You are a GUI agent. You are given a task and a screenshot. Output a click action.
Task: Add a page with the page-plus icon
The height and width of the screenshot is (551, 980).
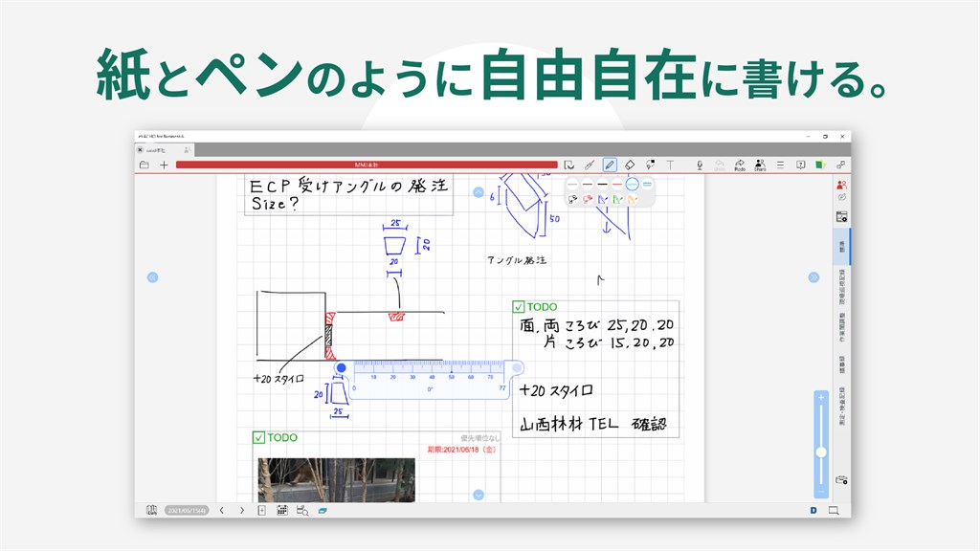[x=262, y=511]
